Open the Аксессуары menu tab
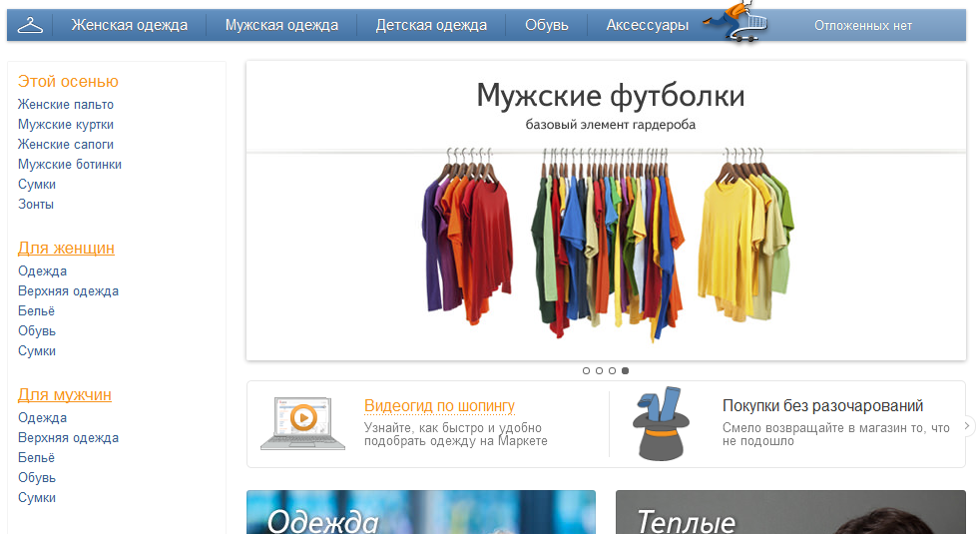This screenshot has height=534, width=980. pyautogui.click(x=648, y=25)
